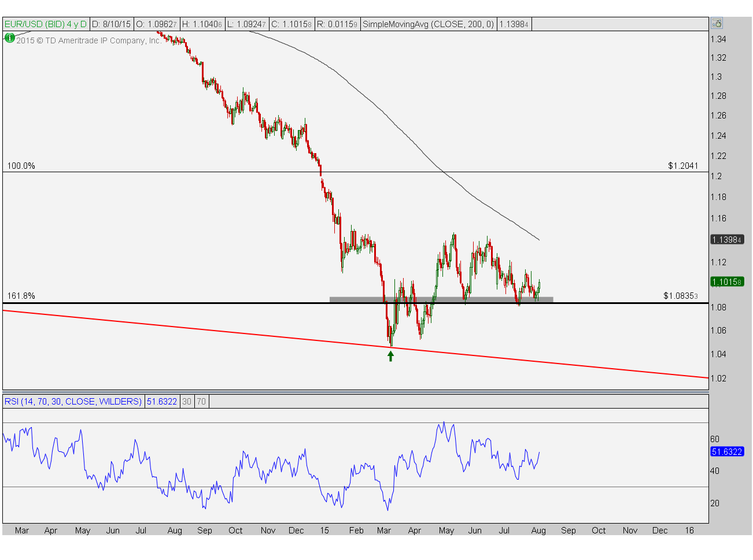
Task: Select the SimpleMovingAvg (CLOSE, 200, 0) study label
Action: (x=428, y=24)
